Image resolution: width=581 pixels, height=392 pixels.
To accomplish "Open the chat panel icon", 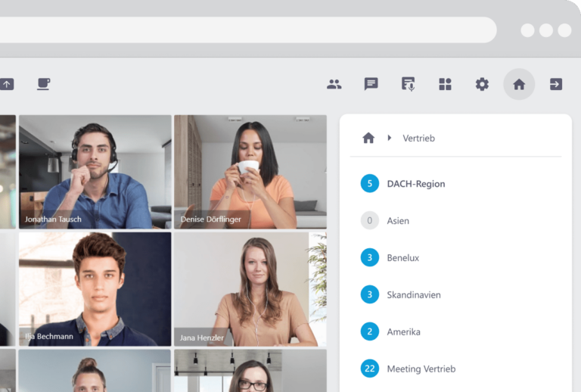I will 371,84.
